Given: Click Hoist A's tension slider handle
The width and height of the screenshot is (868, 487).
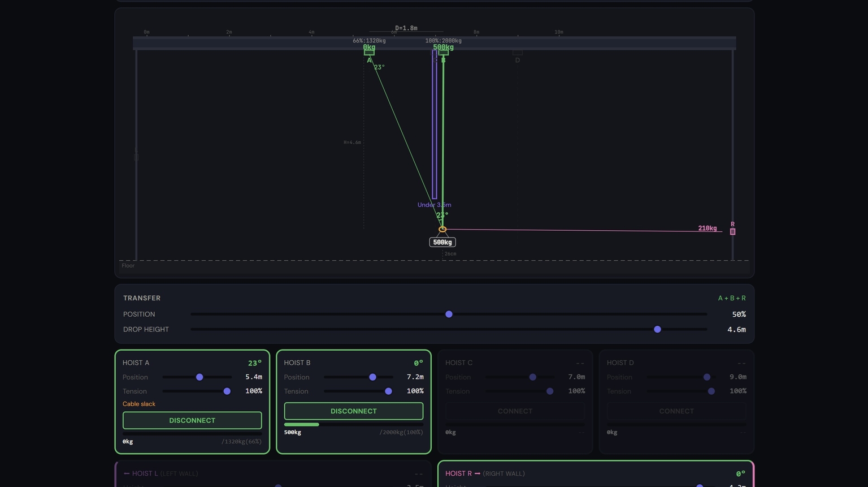Looking at the screenshot, I should tap(227, 391).
